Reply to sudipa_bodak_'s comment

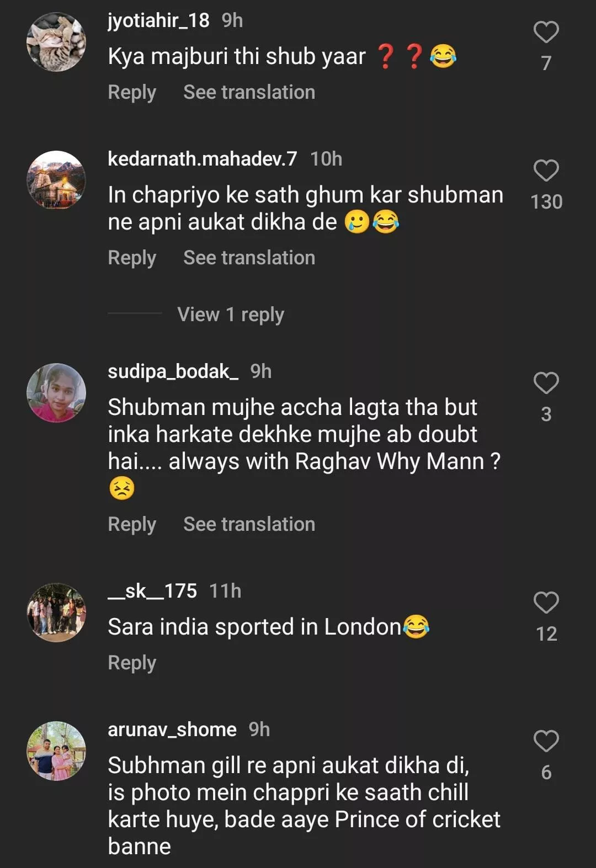pos(132,524)
